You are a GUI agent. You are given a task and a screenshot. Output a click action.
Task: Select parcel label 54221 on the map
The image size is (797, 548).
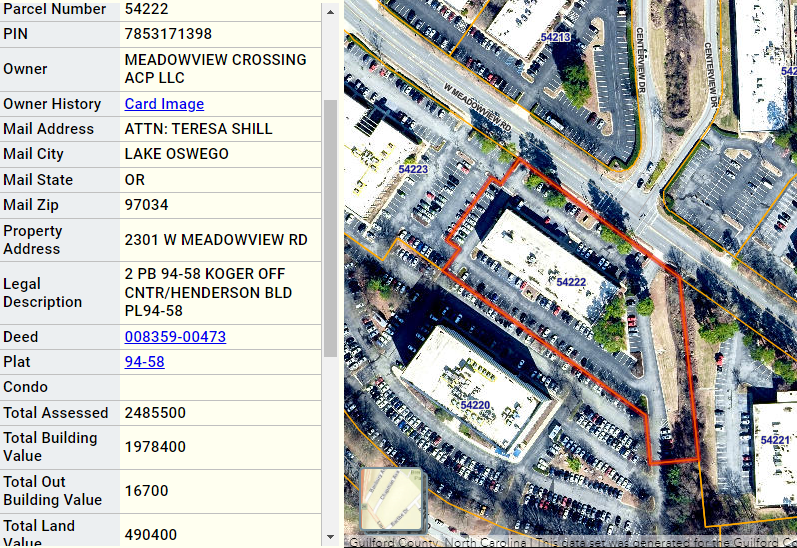775,440
